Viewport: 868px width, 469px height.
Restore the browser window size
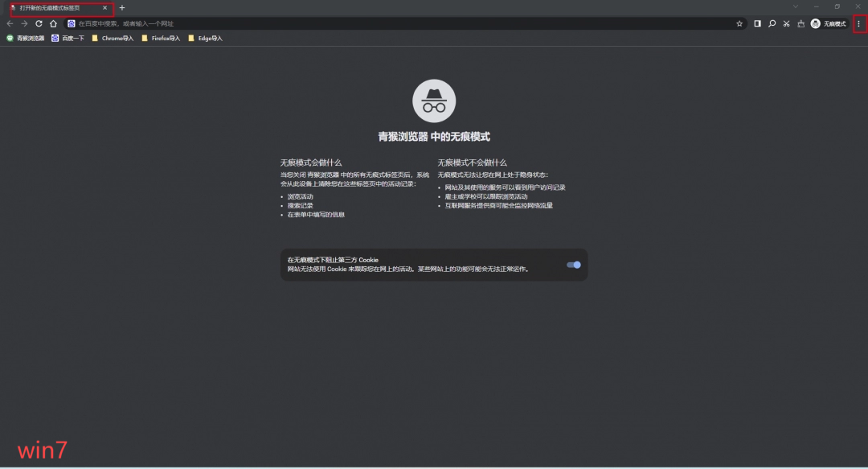(x=837, y=6)
